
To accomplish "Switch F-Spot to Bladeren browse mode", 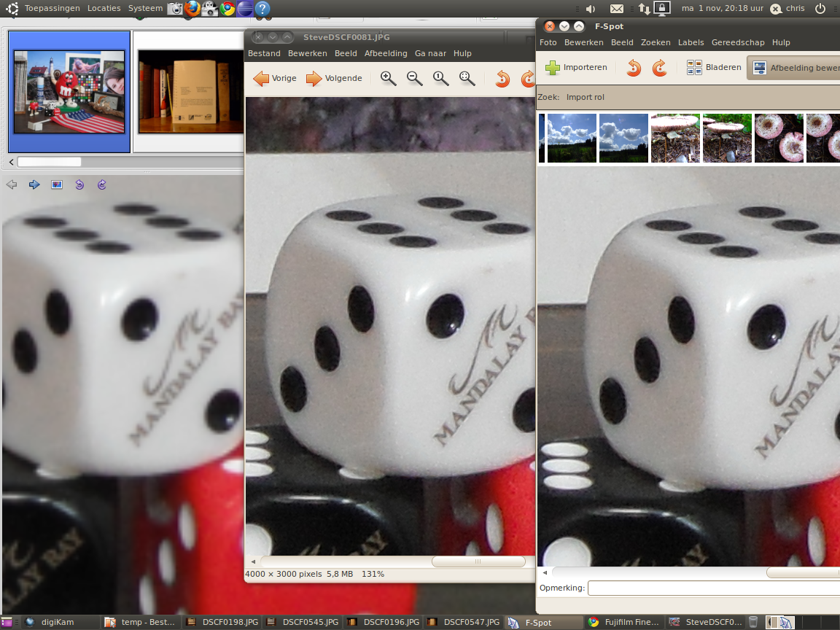I will (x=714, y=68).
